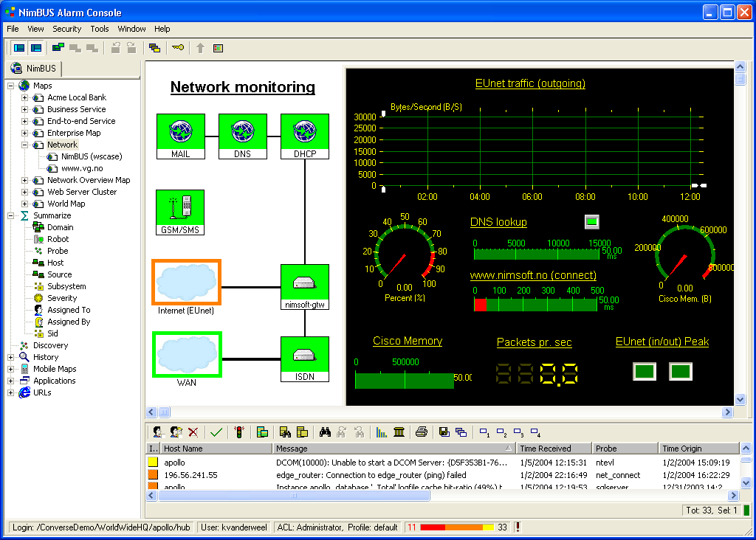Click the yellow cascade windows toolbar icon

tap(154, 48)
